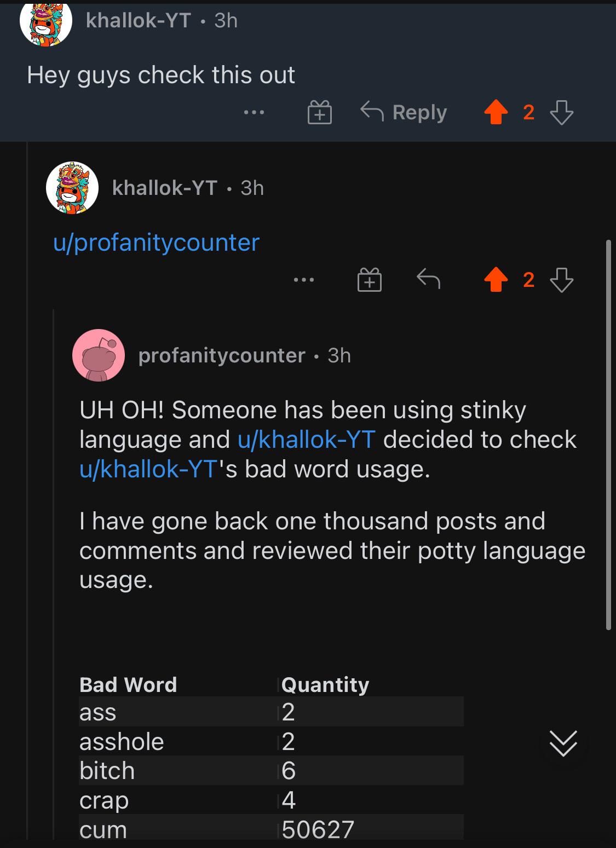Open the u/profanitycounter mention link
The width and height of the screenshot is (616, 848).
tap(156, 243)
